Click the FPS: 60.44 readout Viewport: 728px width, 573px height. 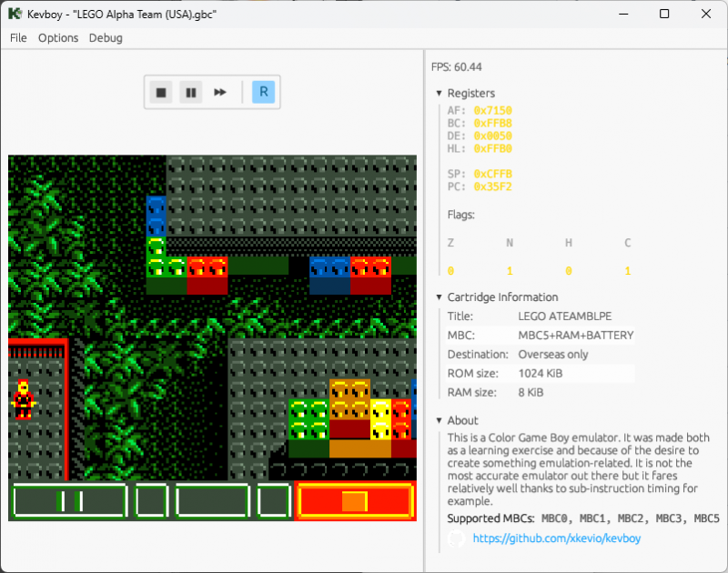(x=457, y=67)
